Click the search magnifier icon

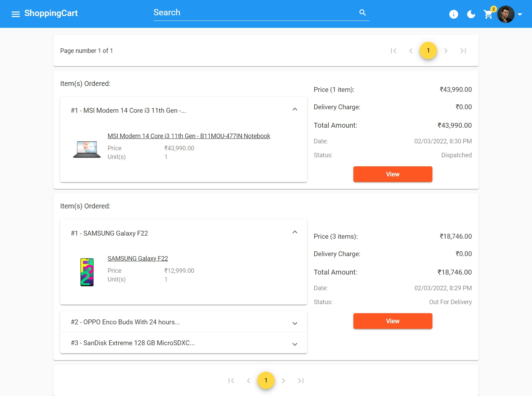[x=362, y=13]
